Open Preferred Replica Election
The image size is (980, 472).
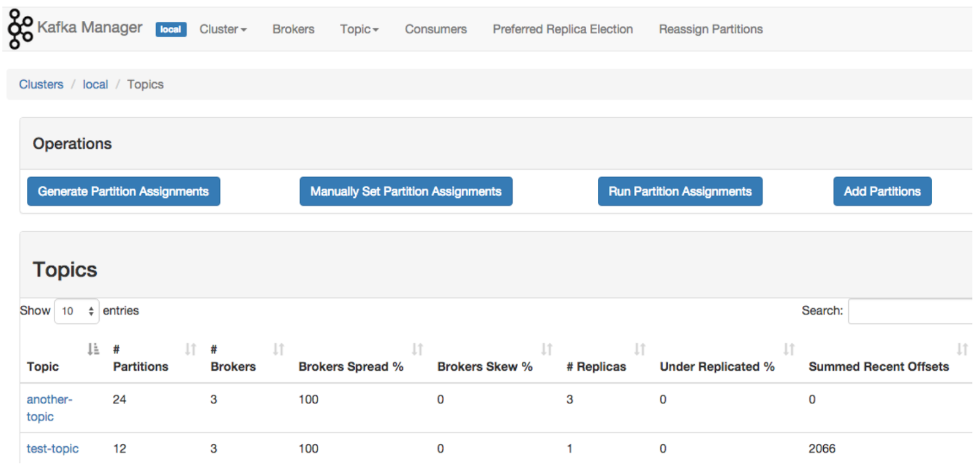coord(562,29)
